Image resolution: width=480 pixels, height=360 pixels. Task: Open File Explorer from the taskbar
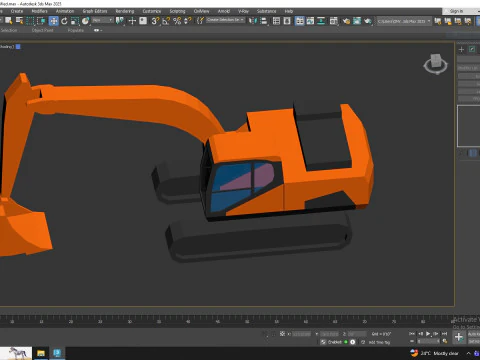click(41, 353)
